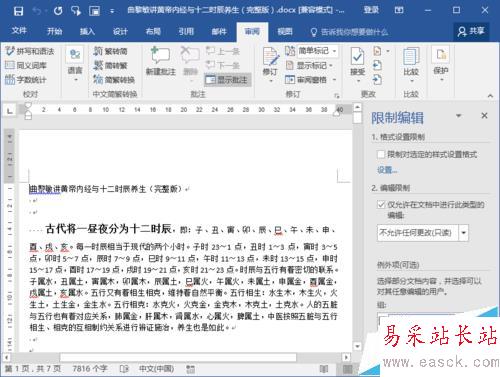Click vertical scrollbar down arrow
The height and width of the screenshot is (377, 500).
pos(357,346)
